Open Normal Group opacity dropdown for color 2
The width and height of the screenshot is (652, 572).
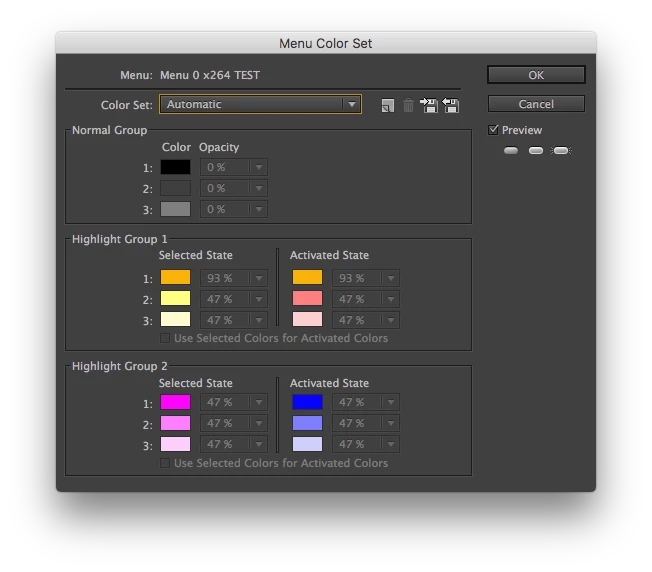coord(234,188)
